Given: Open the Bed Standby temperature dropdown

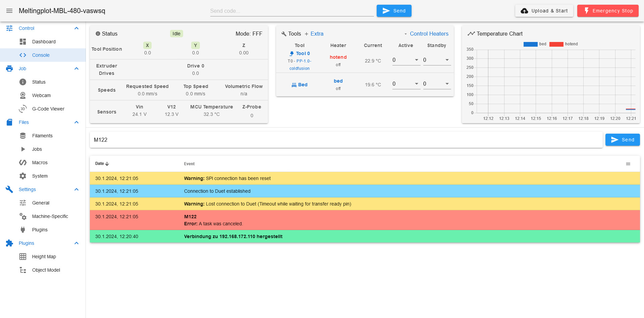Looking at the screenshot, I should coord(447,84).
